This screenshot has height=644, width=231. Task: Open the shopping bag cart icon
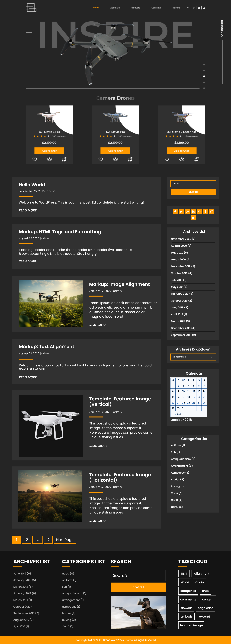pyautogui.click(x=199, y=8)
